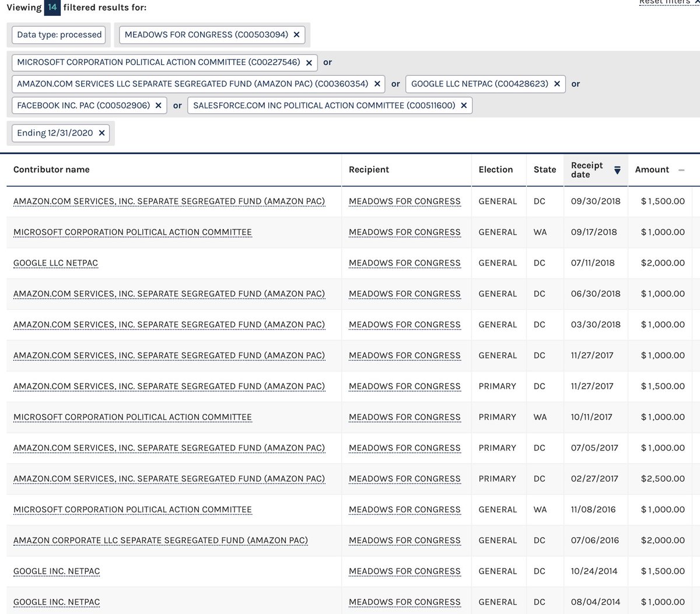Remove the Ending 12/31/2020 date filter
Screen dimensions: 700x614
point(101,133)
